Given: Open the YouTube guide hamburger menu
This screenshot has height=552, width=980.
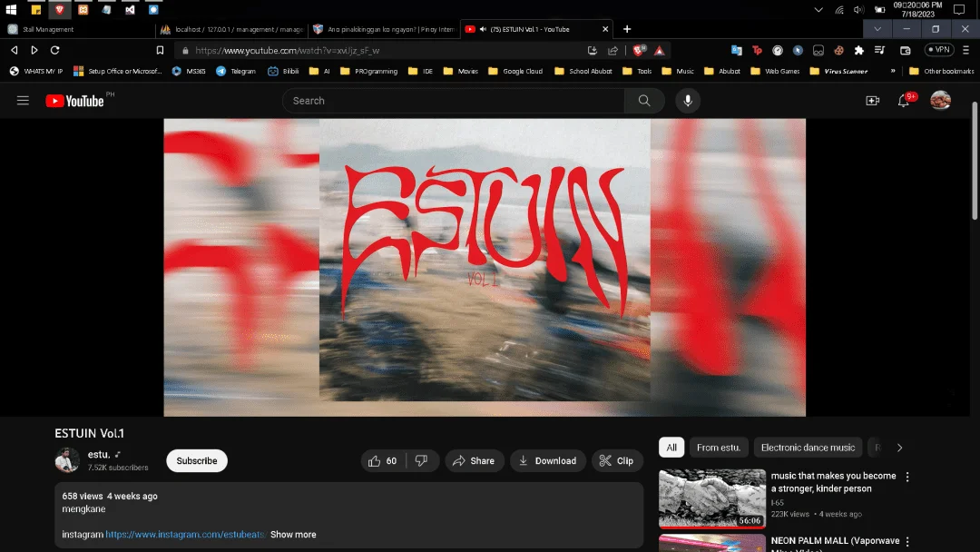Looking at the screenshot, I should pyautogui.click(x=23, y=101).
